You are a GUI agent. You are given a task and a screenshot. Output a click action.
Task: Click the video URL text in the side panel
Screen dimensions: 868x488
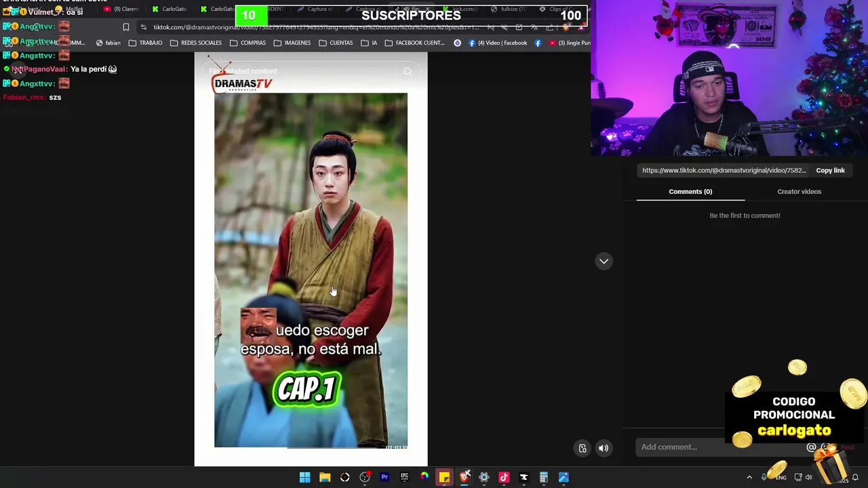(724, 170)
